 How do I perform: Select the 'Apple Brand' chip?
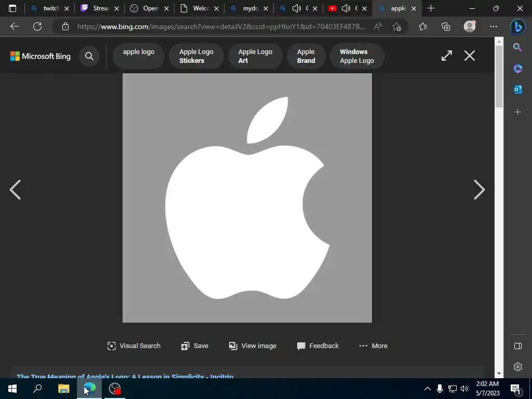click(x=306, y=56)
